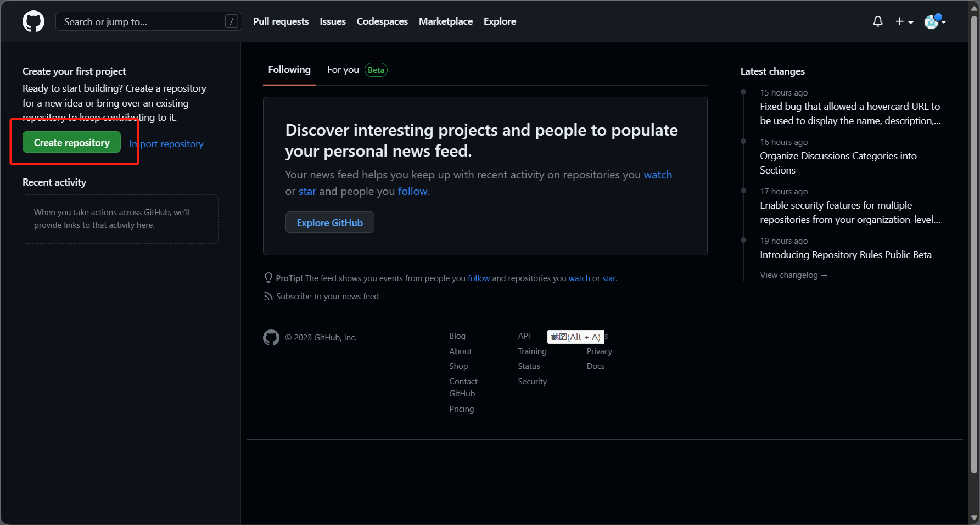The width and height of the screenshot is (980, 525).
Task: Click the GitHub Octocat logo in header
Action: click(33, 21)
